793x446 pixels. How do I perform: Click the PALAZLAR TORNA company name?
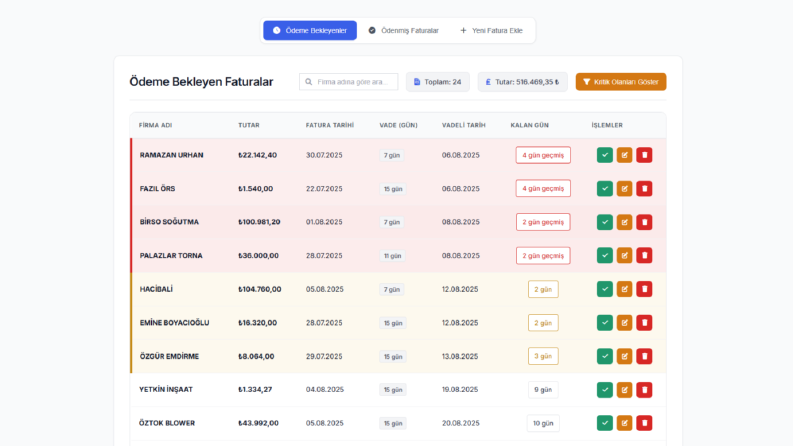click(171, 256)
